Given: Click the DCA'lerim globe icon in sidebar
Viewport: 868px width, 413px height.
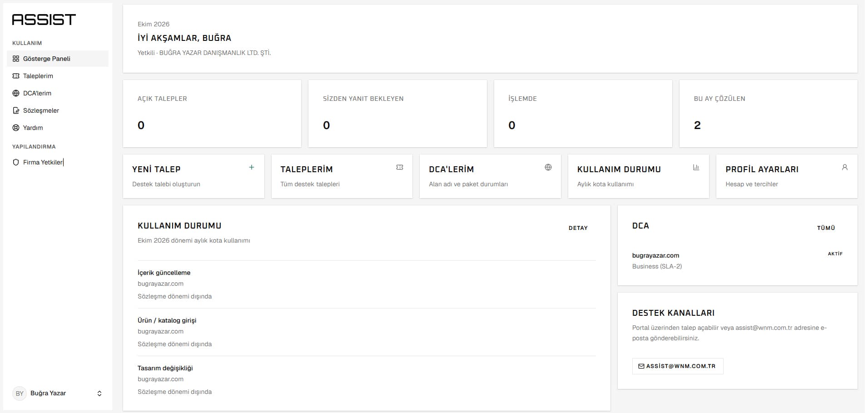Looking at the screenshot, I should (x=16, y=93).
